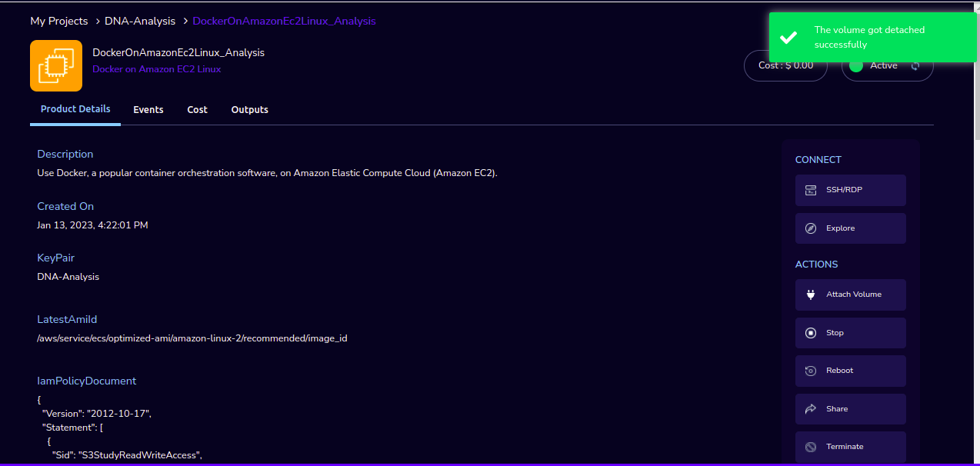Click the S3StudyReadWriteAccess Sid line

tap(127, 455)
